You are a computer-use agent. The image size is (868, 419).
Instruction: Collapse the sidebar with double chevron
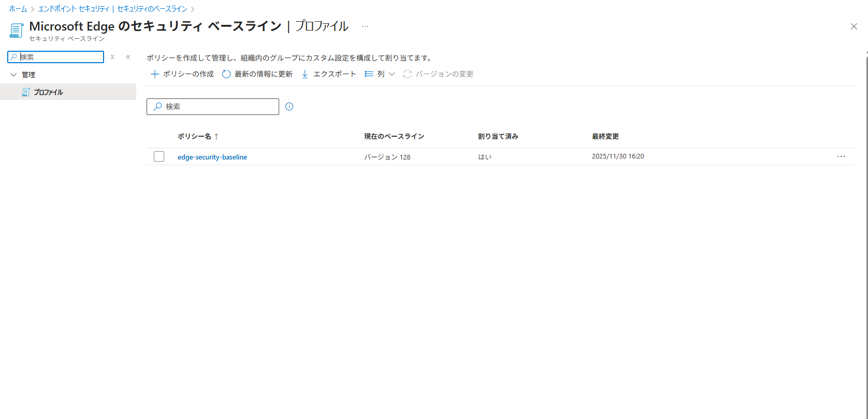(x=128, y=57)
